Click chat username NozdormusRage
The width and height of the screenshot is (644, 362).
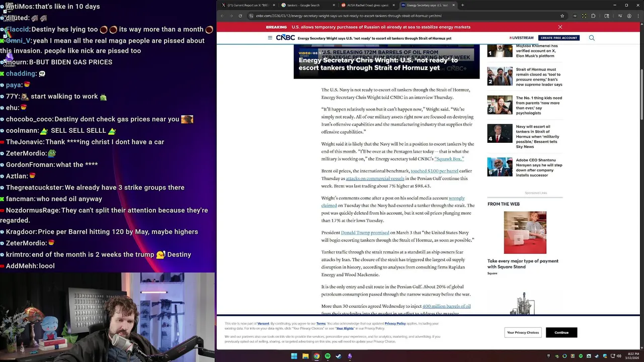click(33, 210)
